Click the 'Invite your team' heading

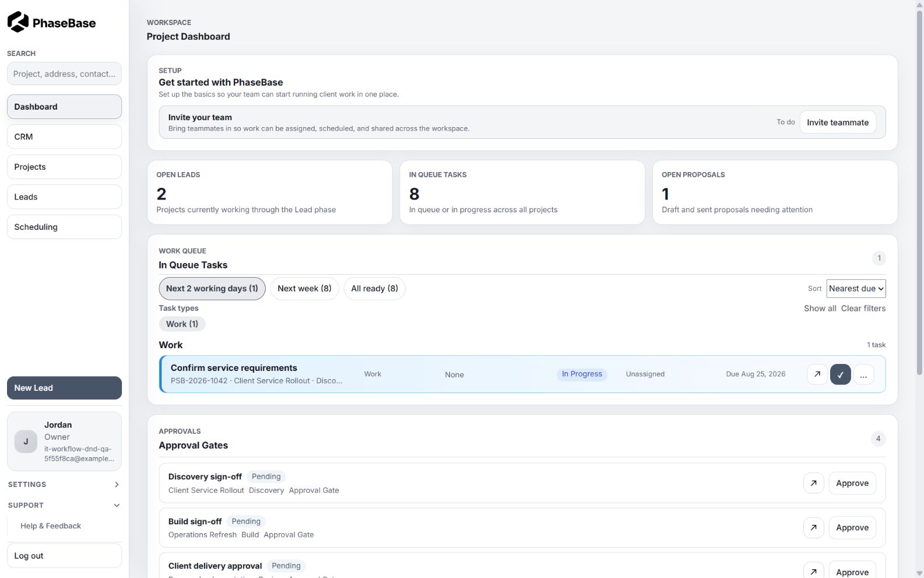point(200,117)
